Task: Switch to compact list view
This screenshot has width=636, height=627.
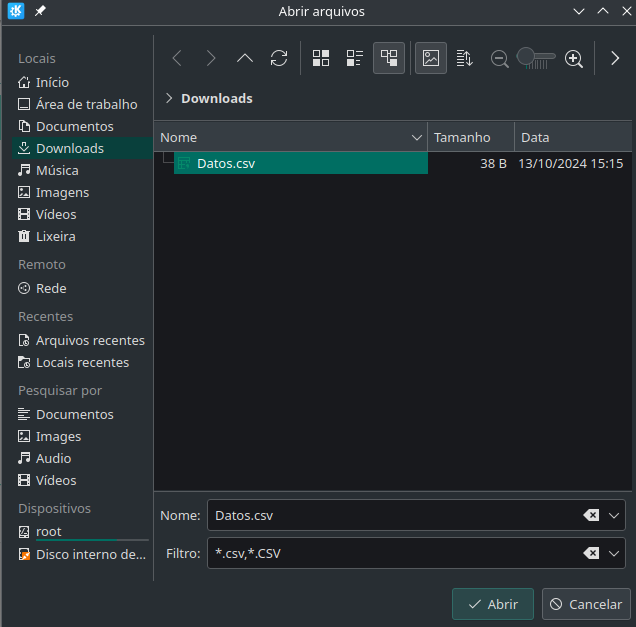Action: coord(354,58)
